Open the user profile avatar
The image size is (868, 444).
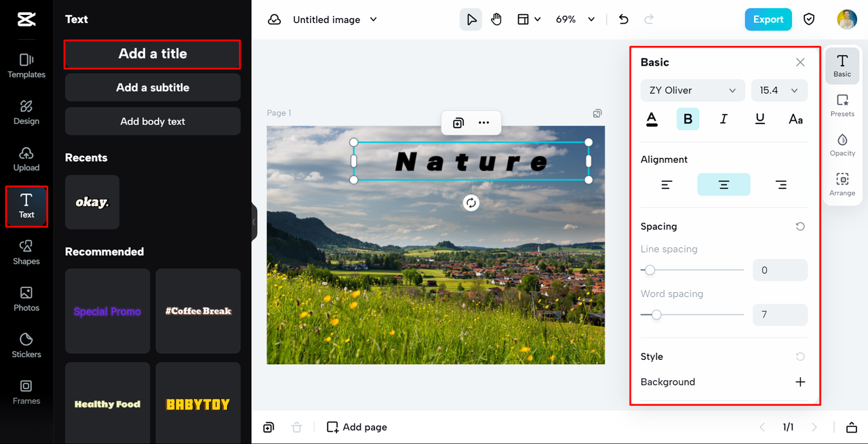[847, 19]
